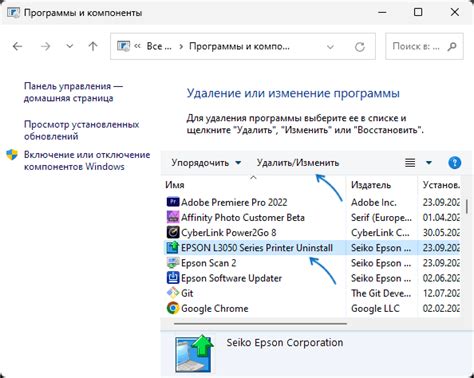The image size is (474, 378).
Task: Click publisher cell Adobe Inc.
Action: coord(374,202)
